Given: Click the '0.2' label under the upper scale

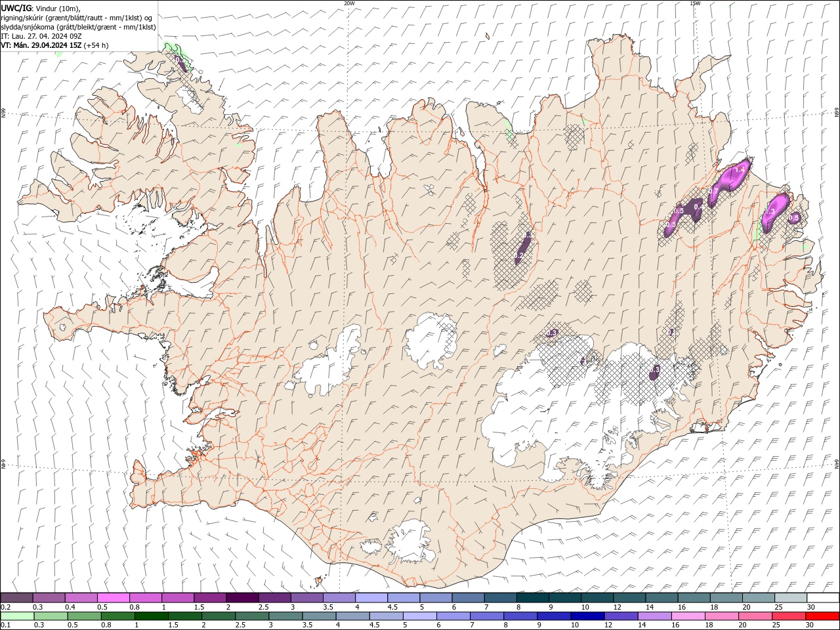Looking at the screenshot, I should pyautogui.click(x=6, y=607).
